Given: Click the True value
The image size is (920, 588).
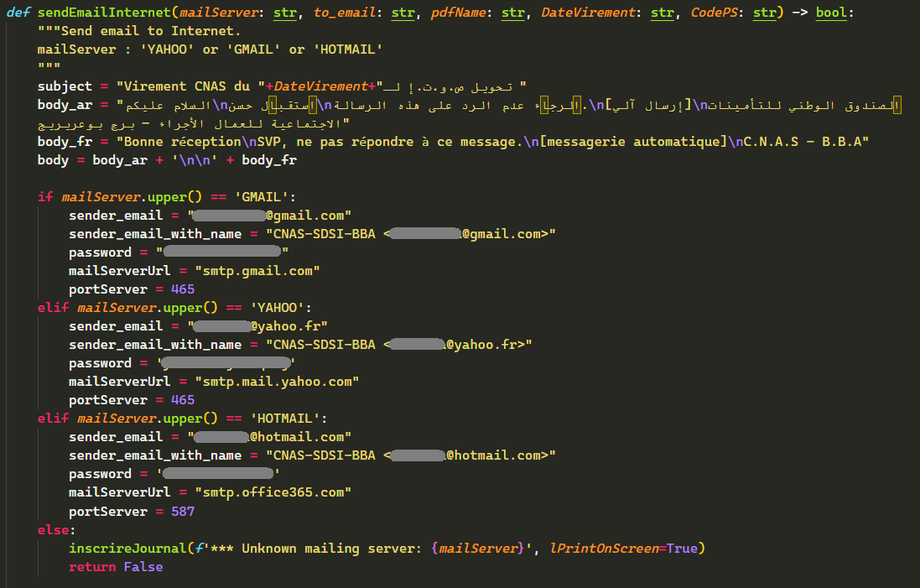Looking at the screenshot, I should pos(682,548).
